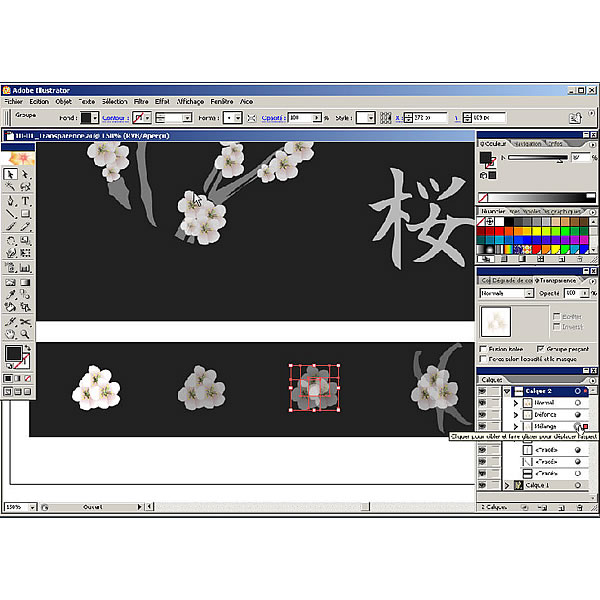Click the trash icon in Calques panel
This screenshot has width=600, height=600.
[579, 507]
